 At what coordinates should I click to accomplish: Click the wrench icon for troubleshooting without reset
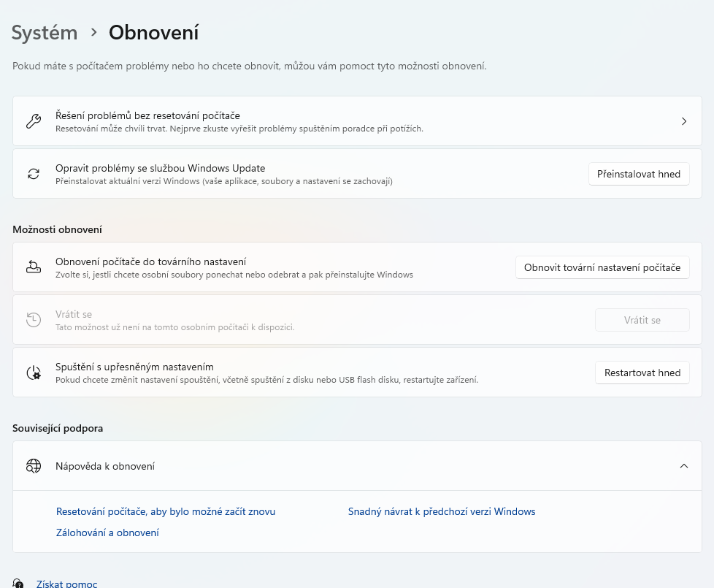[x=34, y=121]
